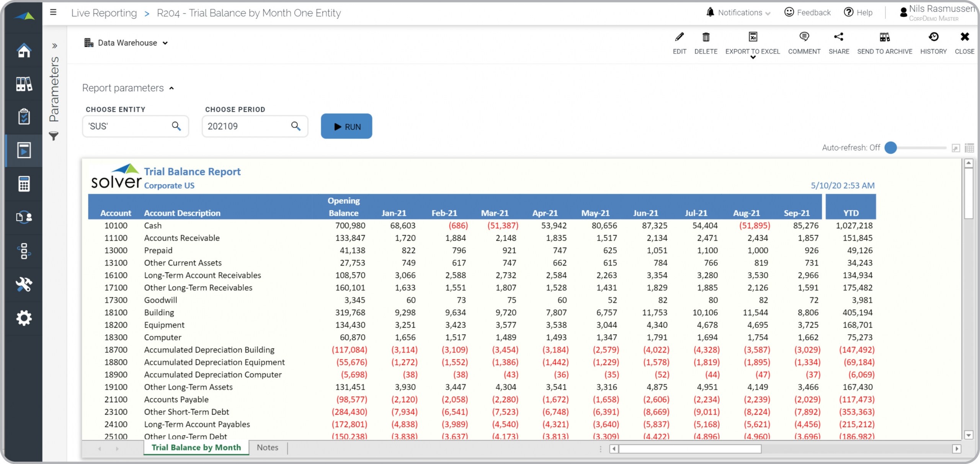Screen dimensions: 980x464
Task: Click the Live Reporting breadcrumb link
Action: tap(104, 13)
